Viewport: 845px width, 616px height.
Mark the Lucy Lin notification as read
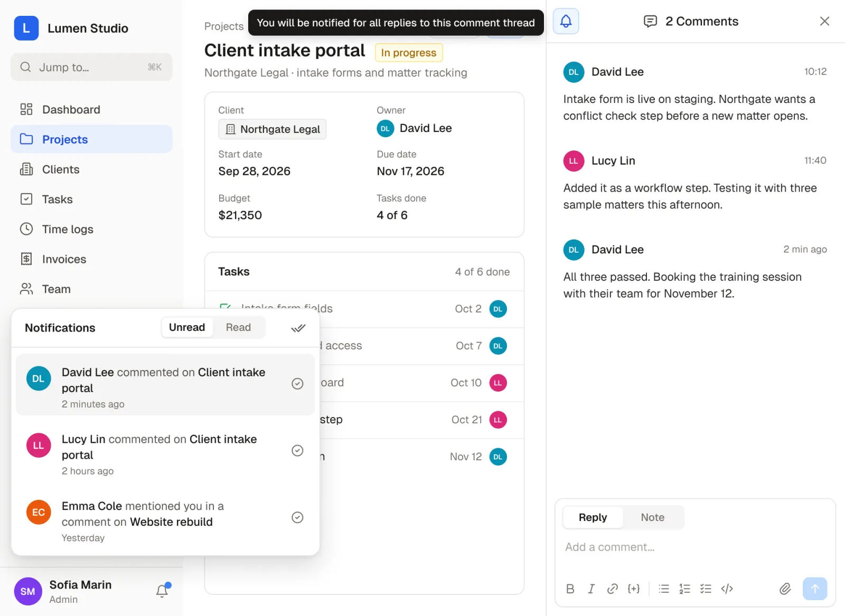(x=297, y=450)
